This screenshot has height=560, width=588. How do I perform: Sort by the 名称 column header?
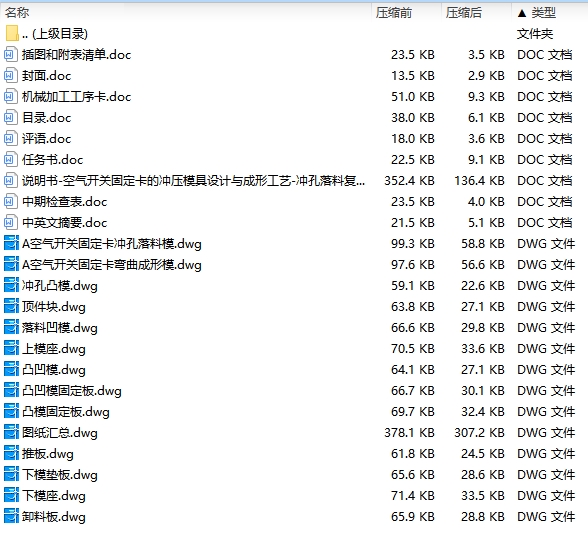pos(17,13)
